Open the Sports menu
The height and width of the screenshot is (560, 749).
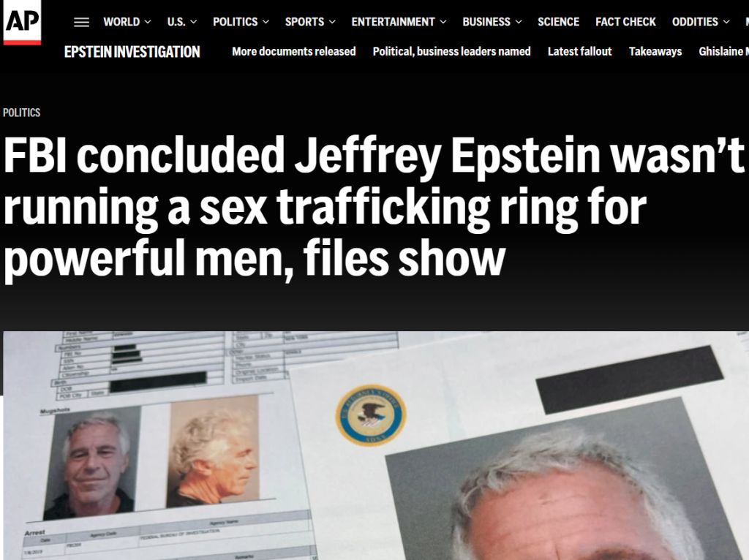[310, 22]
